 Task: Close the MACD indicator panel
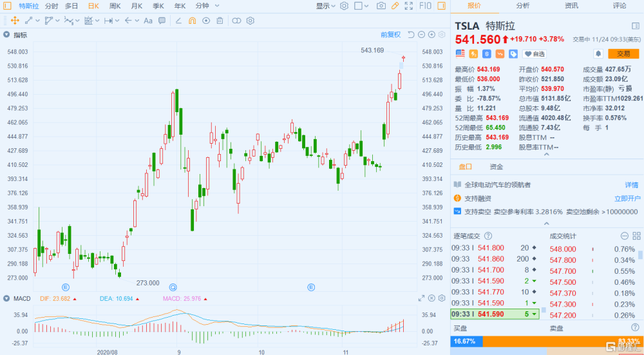pos(431,298)
